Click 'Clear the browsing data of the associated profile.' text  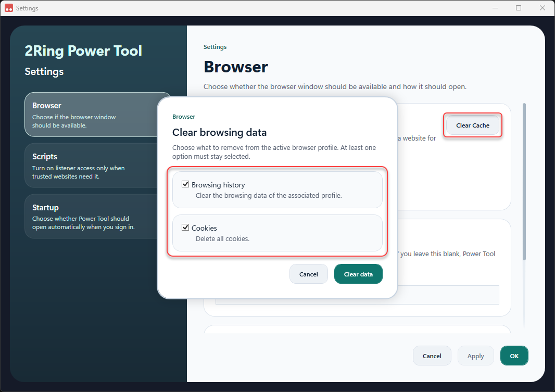coord(269,196)
